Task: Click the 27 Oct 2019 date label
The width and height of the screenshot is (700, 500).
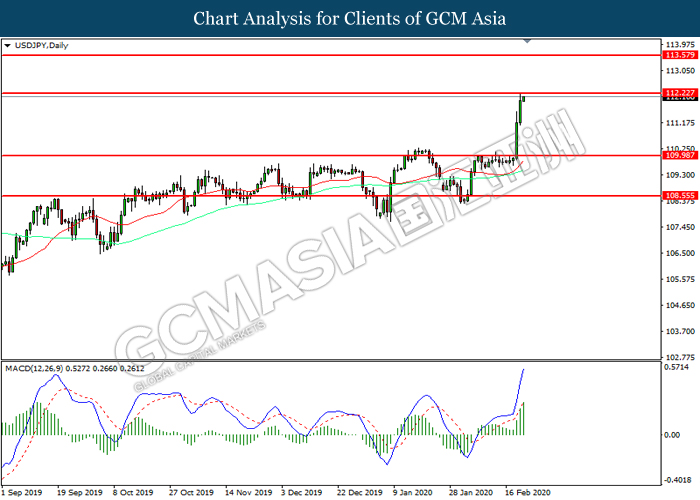Action: 191,492
